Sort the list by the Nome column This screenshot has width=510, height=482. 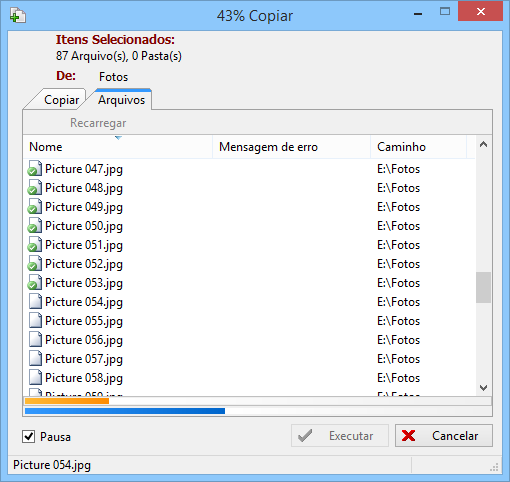click(118, 147)
